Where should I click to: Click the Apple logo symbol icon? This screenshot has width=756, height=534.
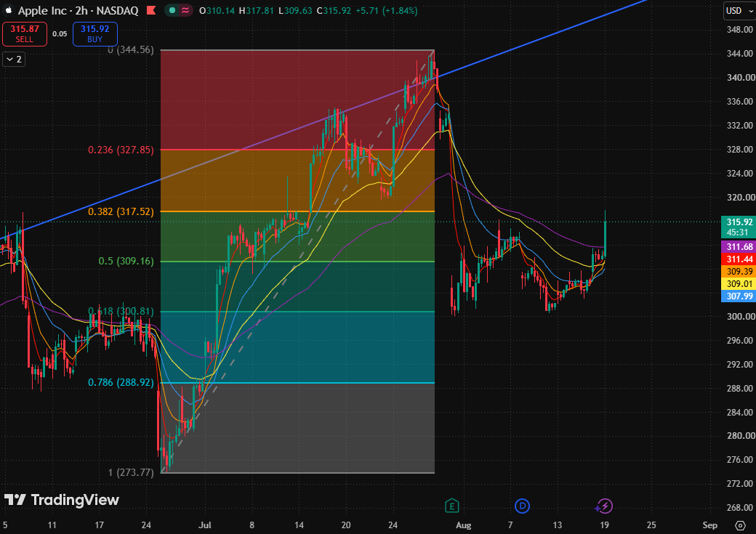[9, 10]
